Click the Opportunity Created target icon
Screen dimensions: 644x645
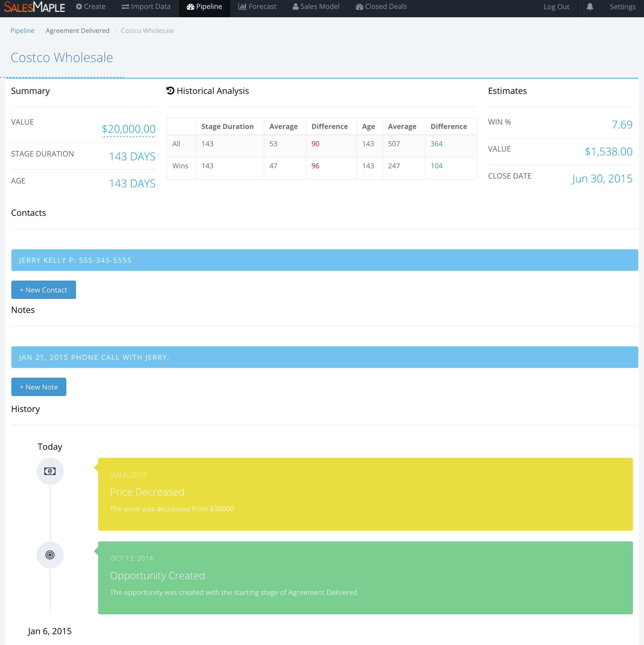(50, 555)
